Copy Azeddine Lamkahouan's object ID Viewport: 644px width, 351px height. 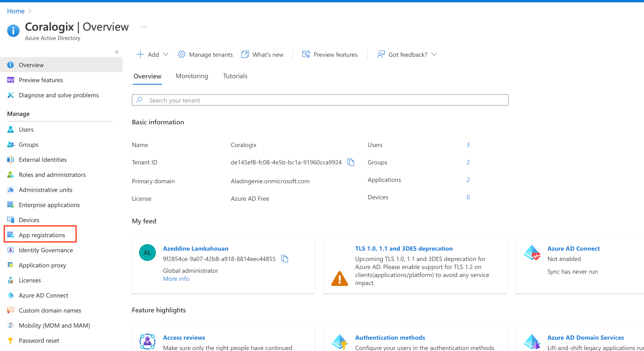[285, 259]
